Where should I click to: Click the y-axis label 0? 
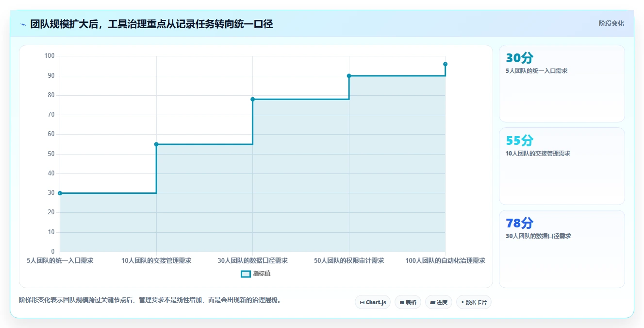[x=53, y=252]
